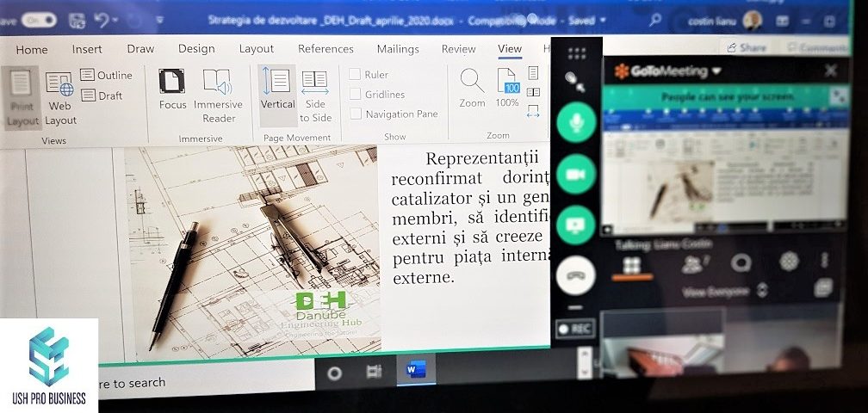Open Immersive Reader view
The height and width of the screenshot is (413, 868).
click(x=218, y=96)
